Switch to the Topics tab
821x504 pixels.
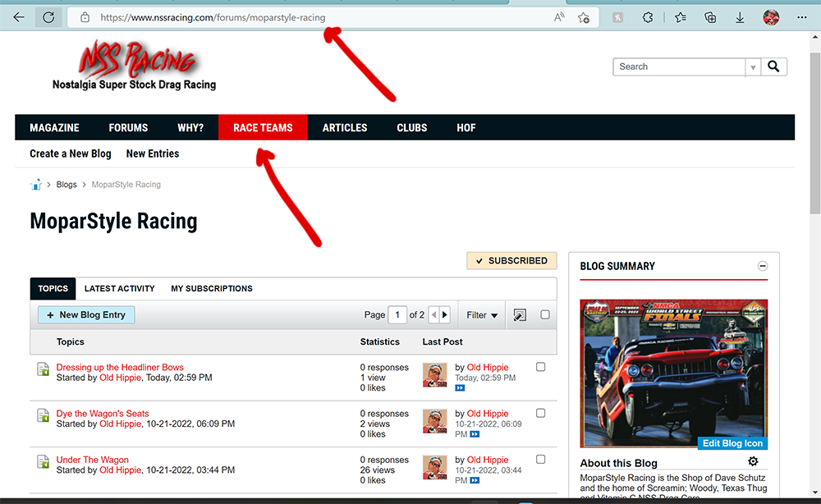(x=53, y=288)
